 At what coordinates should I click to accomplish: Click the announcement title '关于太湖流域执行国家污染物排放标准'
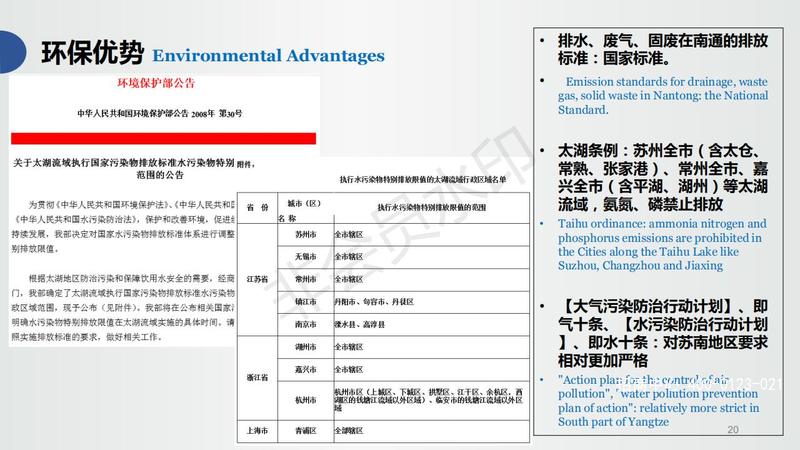123,168
